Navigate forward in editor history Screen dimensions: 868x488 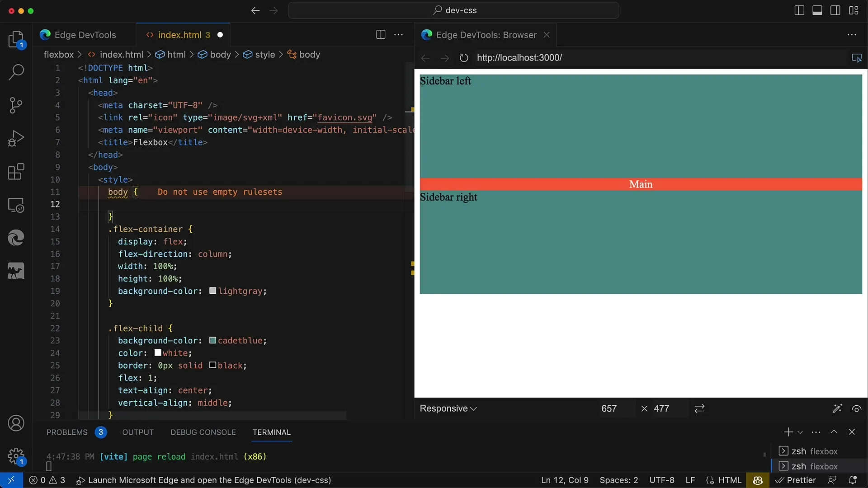click(274, 10)
